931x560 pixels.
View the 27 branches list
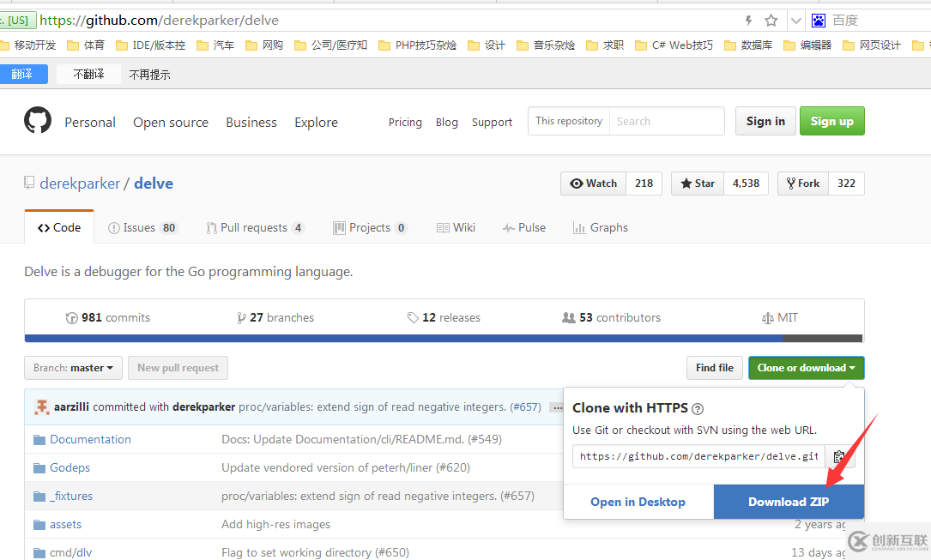coord(275,318)
